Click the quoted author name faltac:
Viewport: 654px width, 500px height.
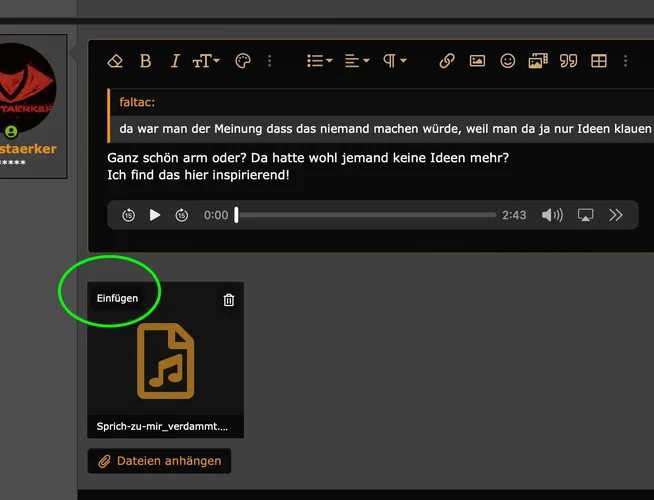coord(137,102)
